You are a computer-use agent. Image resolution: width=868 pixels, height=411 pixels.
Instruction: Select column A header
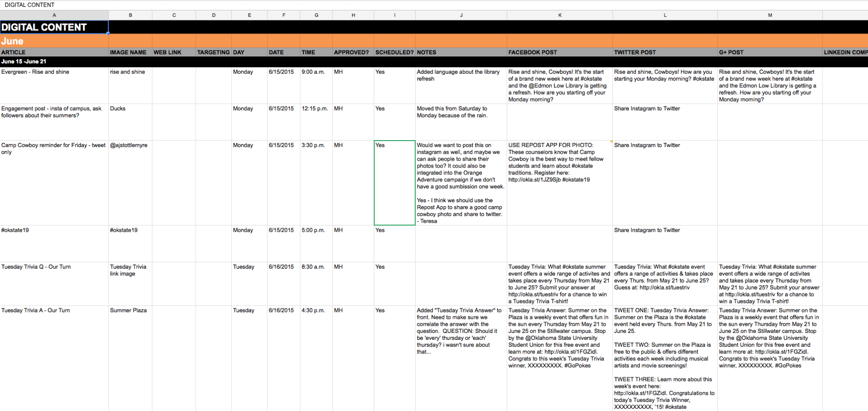point(54,15)
